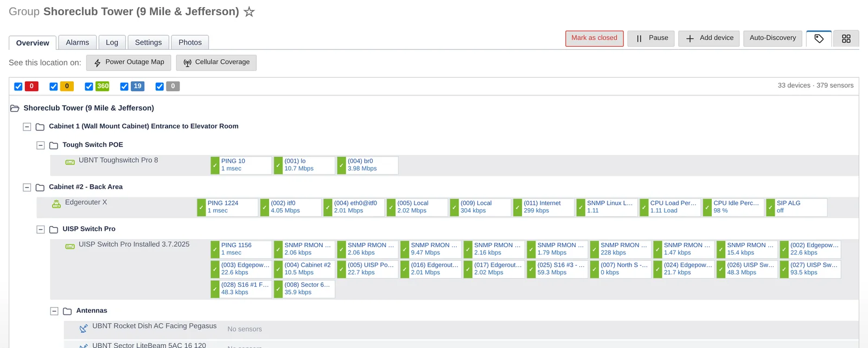Open the Photos tab
Image resolution: width=868 pixels, height=348 pixels.
point(190,42)
